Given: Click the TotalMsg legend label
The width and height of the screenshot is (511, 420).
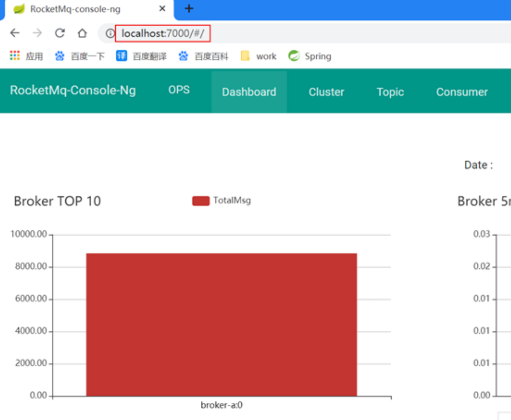Looking at the screenshot, I should pyautogui.click(x=232, y=201).
